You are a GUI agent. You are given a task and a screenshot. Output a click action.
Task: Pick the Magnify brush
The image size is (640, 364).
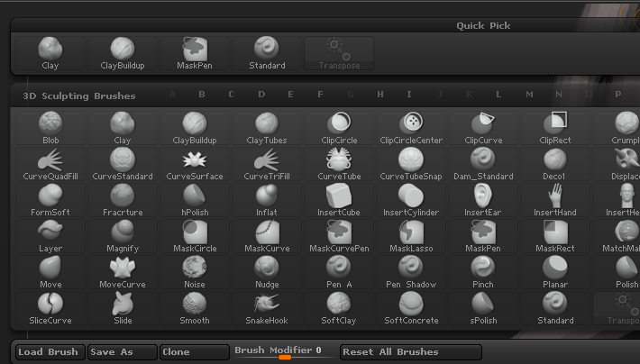(x=123, y=236)
